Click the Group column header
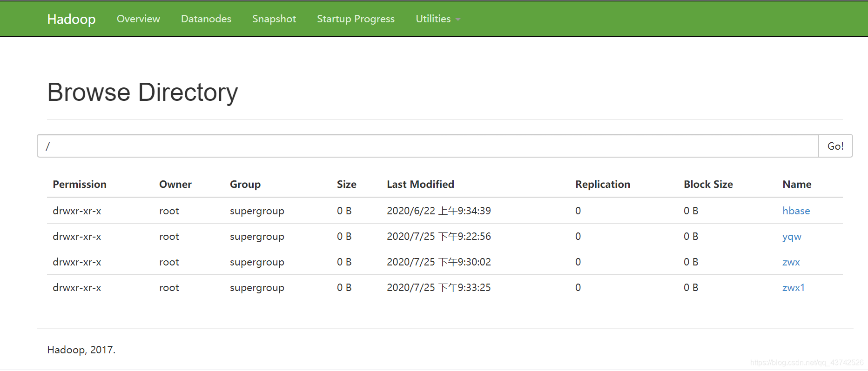 (x=245, y=185)
